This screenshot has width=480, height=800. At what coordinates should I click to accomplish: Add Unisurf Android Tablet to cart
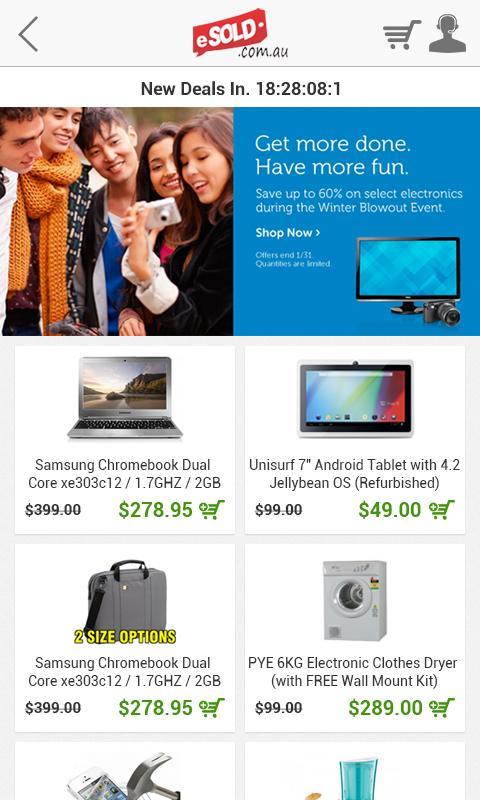[442, 510]
